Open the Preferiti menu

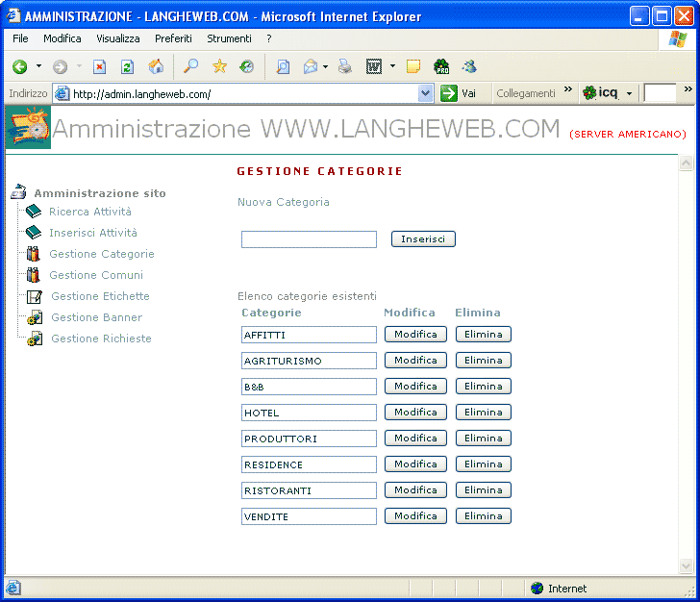point(173,38)
